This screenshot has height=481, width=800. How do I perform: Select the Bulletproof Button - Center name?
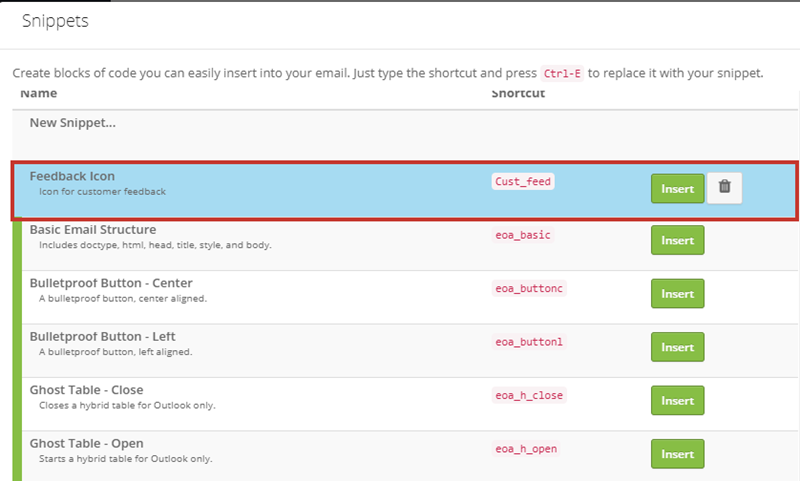111,283
